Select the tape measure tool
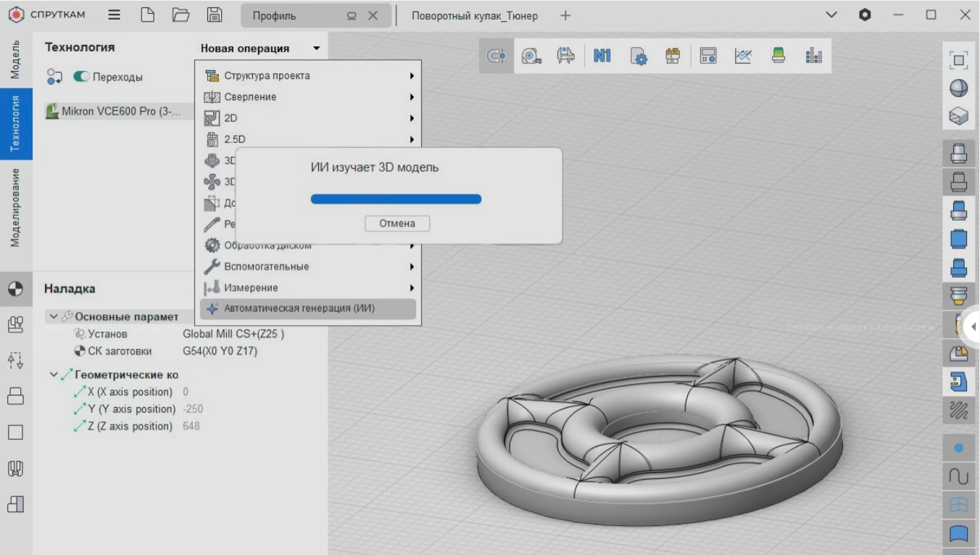The width and height of the screenshot is (980, 555). click(531, 56)
